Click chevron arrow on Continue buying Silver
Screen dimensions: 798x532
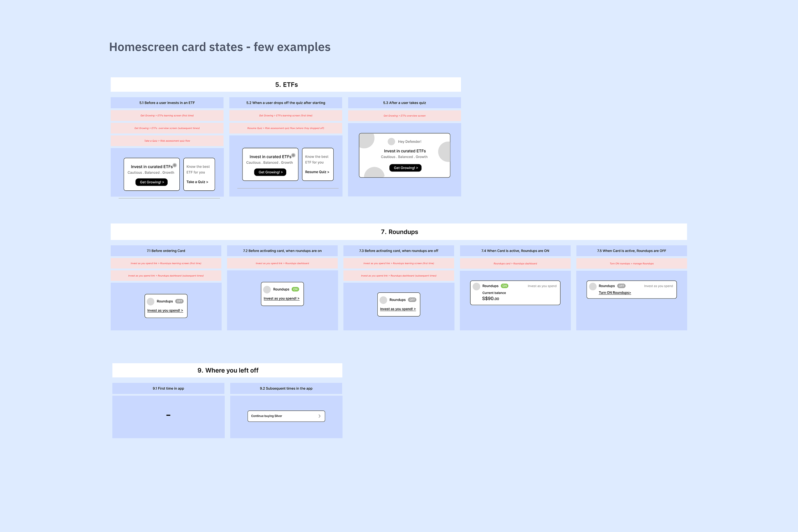click(x=319, y=416)
